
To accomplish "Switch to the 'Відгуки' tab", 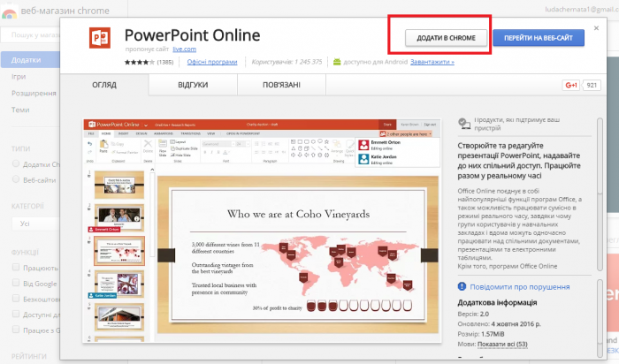I will point(193,85).
